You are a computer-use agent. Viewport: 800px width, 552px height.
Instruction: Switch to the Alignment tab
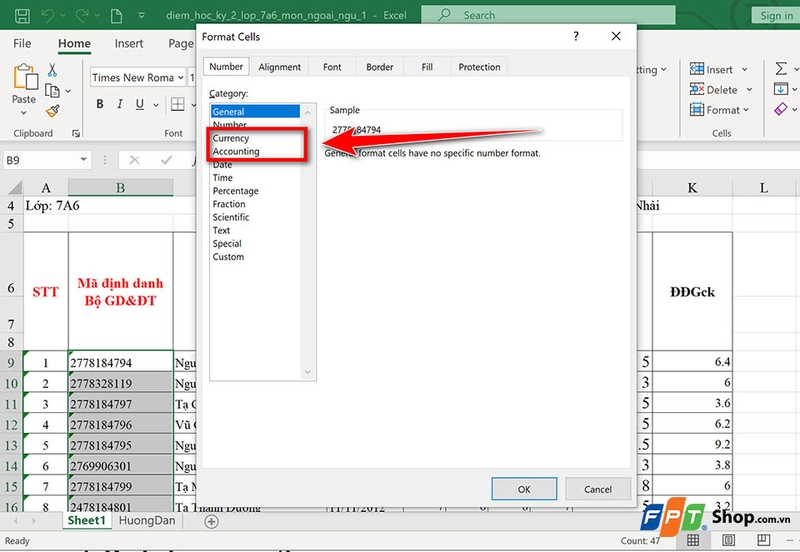tap(280, 67)
